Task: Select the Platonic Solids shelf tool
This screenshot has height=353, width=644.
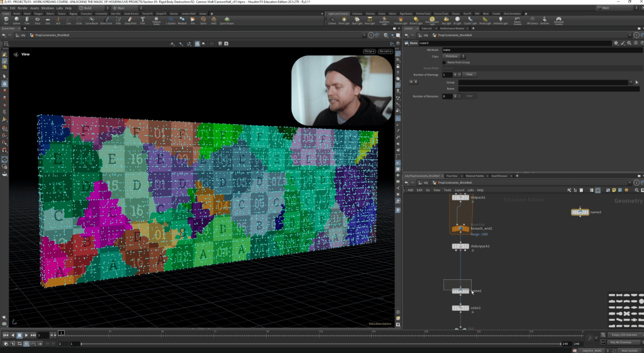Action: coord(157,21)
